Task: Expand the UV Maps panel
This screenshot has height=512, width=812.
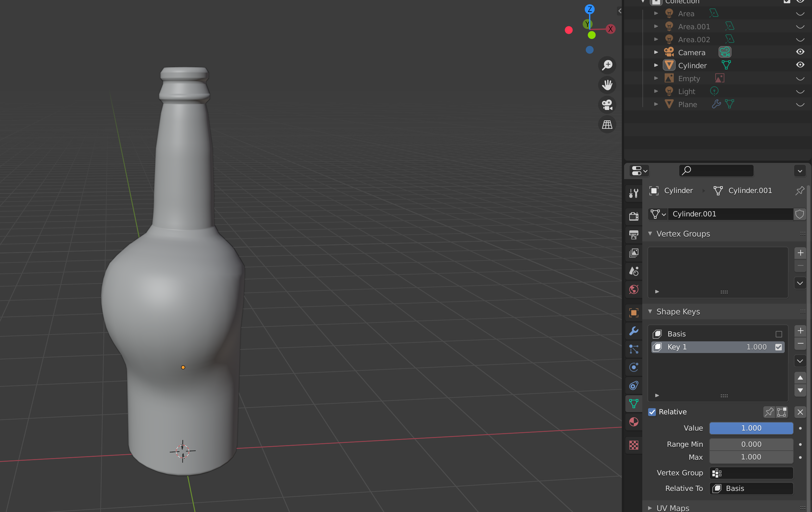Action: click(x=650, y=507)
